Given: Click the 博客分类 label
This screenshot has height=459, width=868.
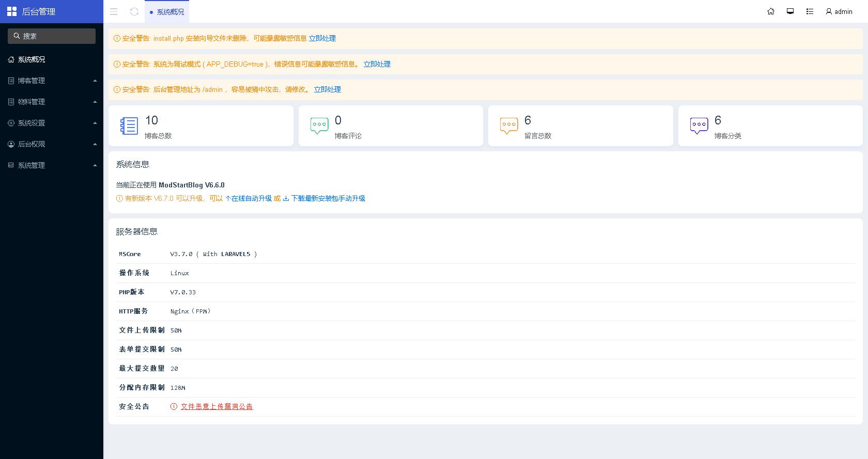Looking at the screenshot, I should click(727, 136).
